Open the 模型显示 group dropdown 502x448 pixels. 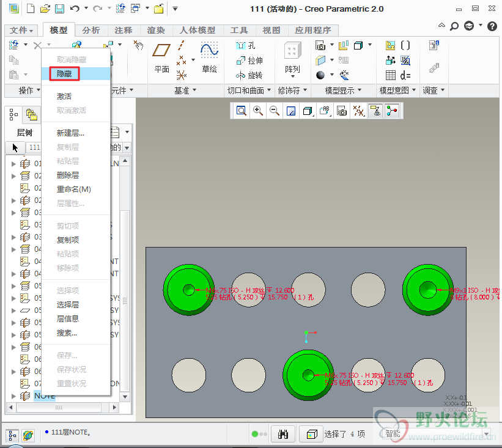(x=343, y=90)
